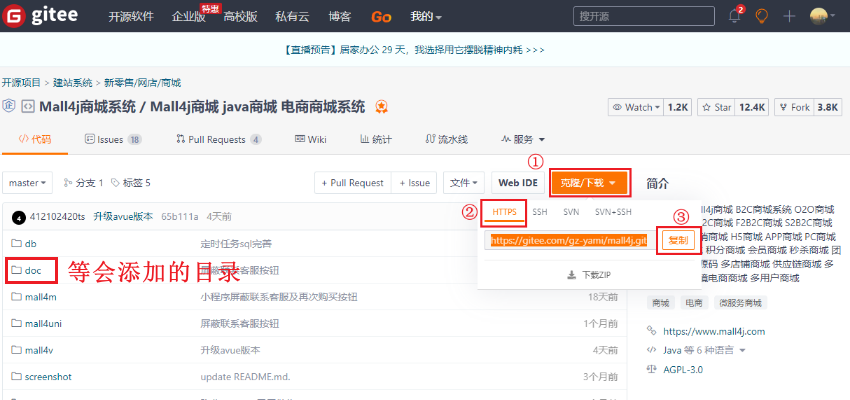Click the 1.2K watchers count
The image size is (850, 400).
678,107
